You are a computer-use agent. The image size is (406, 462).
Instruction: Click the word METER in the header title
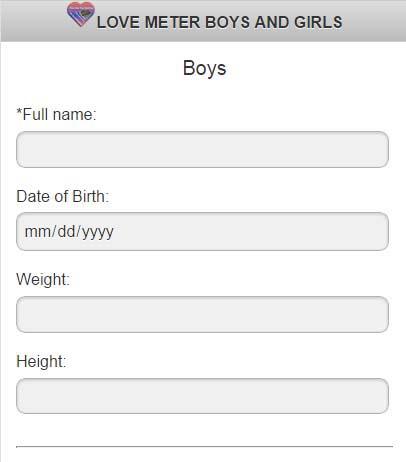click(172, 22)
